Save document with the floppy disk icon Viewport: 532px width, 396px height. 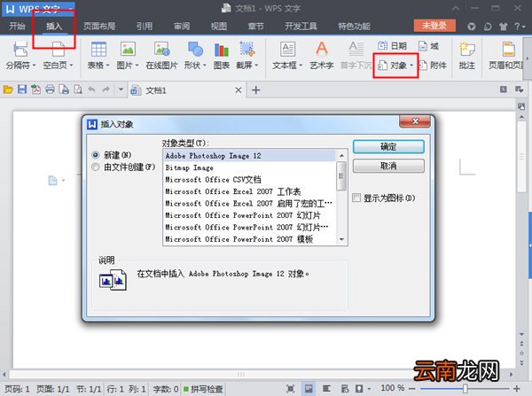[x=22, y=89]
